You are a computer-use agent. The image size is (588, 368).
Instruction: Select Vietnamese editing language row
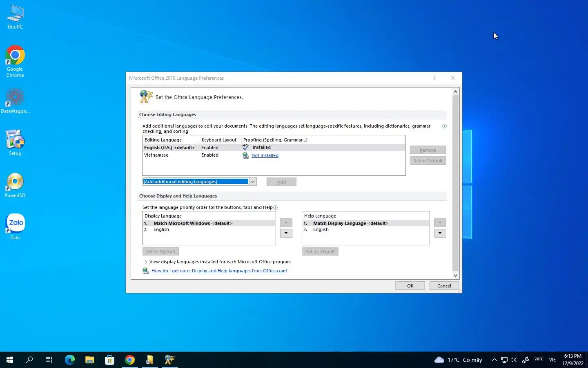point(274,155)
